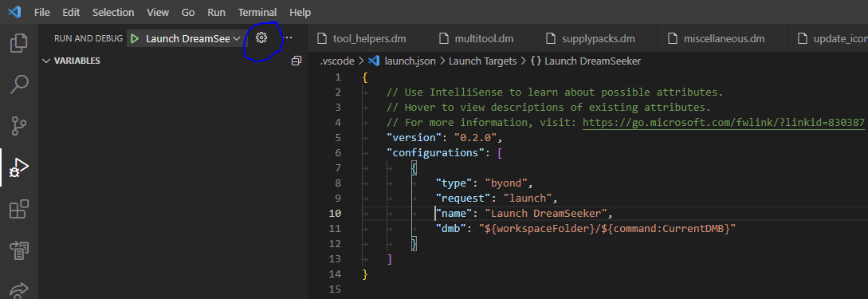
Task: Open the View menu
Action: click(158, 12)
